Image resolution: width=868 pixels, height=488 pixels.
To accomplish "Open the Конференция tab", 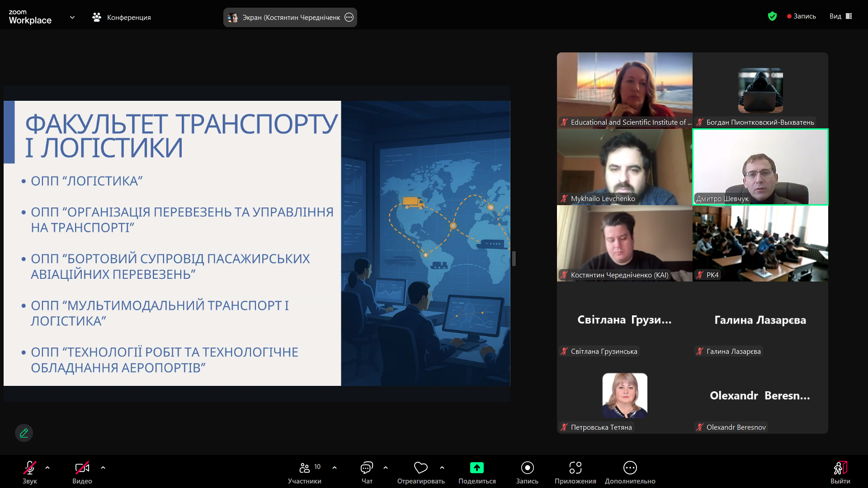I will [122, 18].
